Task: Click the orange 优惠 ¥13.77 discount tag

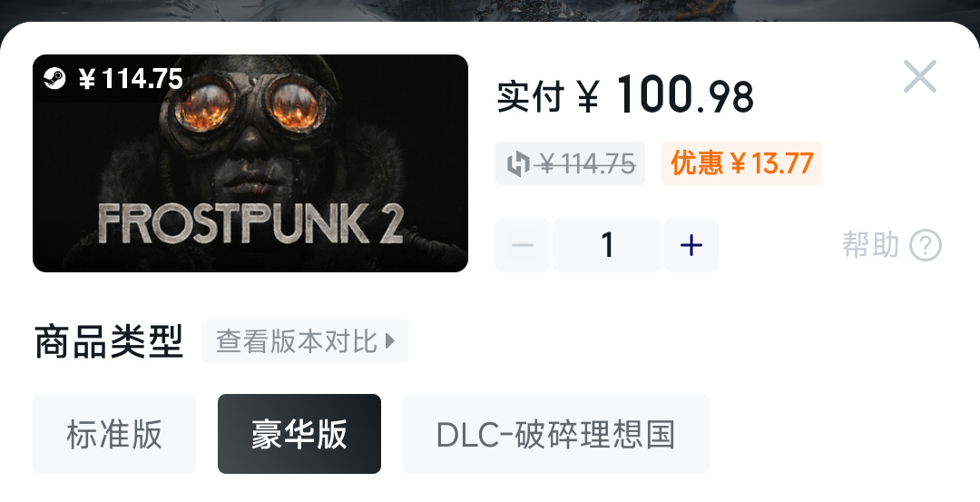Action: click(x=741, y=163)
